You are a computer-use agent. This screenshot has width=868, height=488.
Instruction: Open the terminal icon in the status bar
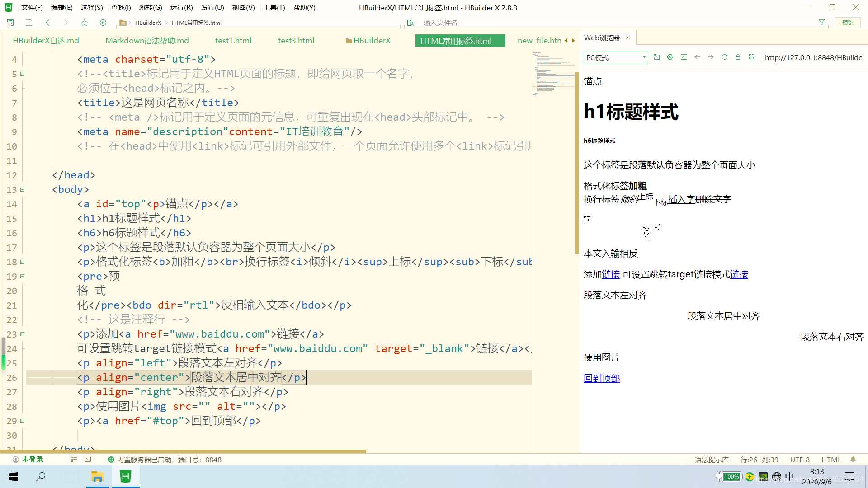(x=88, y=460)
